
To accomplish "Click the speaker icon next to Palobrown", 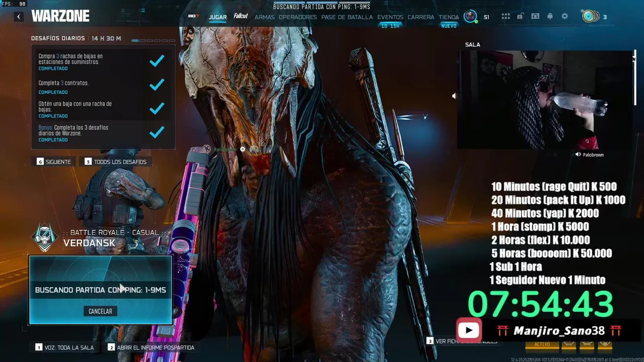I will [578, 155].
